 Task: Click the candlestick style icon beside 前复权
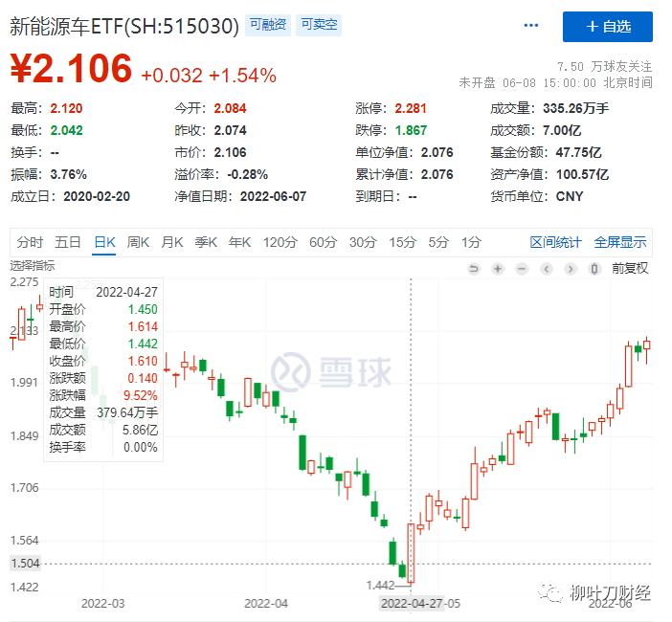(594, 269)
